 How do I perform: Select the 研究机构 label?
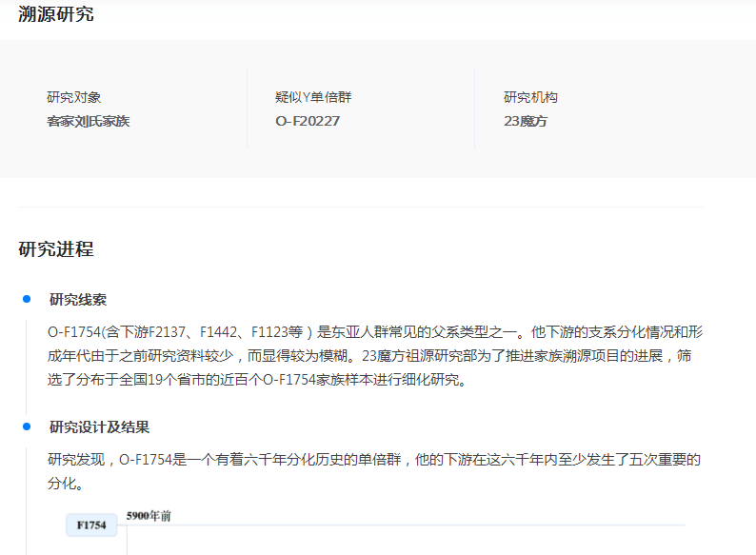tap(531, 97)
